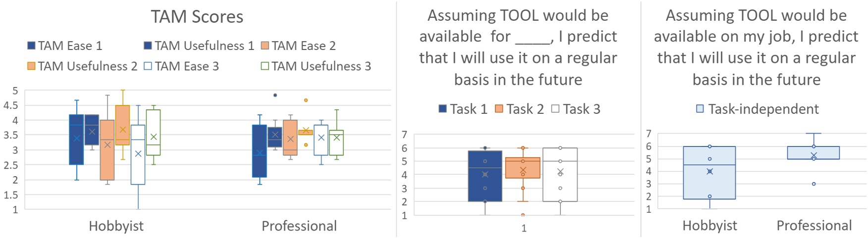Click the TAM Usefulness 3 legend swatch
The width and height of the screenshot is (868, 238).
[265, 66]
